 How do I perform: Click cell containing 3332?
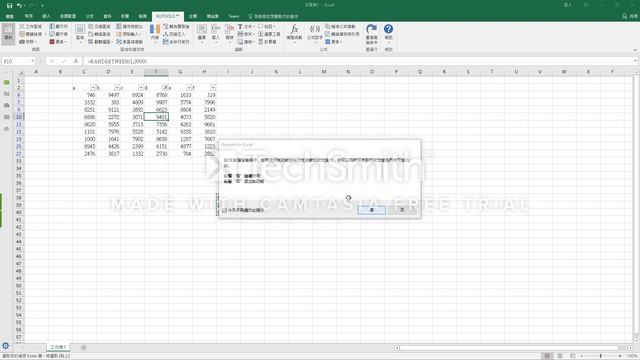[84, 102]
